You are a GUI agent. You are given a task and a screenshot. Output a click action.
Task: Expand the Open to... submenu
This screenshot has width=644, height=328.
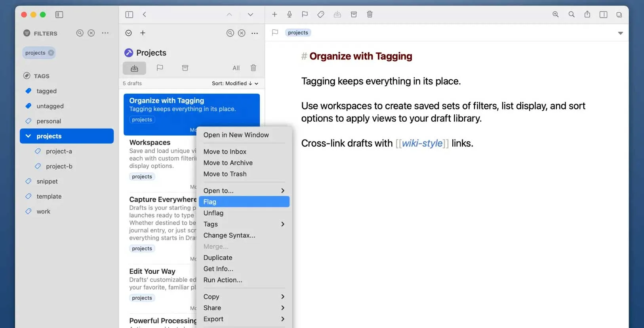pos(244,191)
